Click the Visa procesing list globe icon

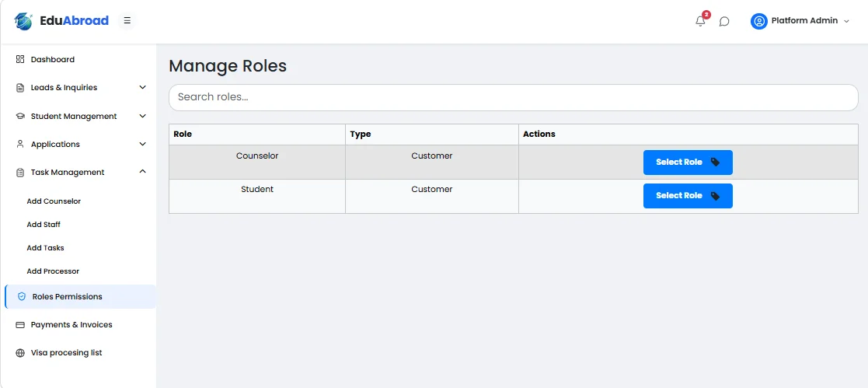coord(20,353)
